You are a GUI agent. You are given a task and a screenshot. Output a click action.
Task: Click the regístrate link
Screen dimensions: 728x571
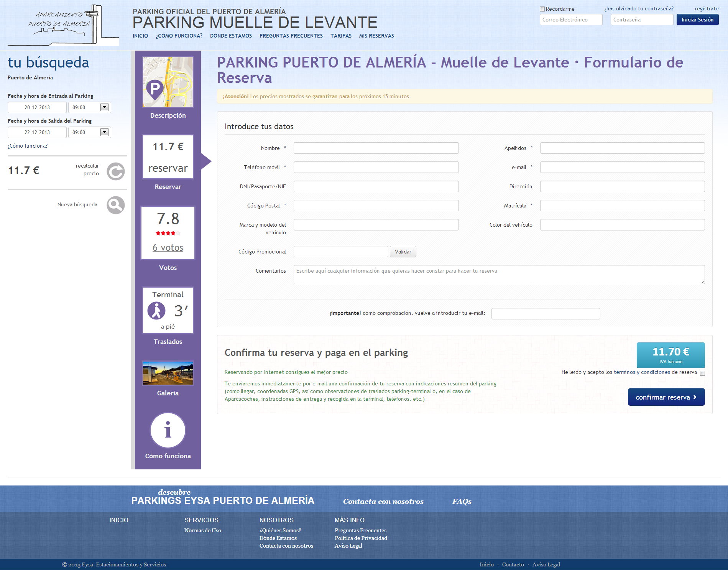click(707, 8)
